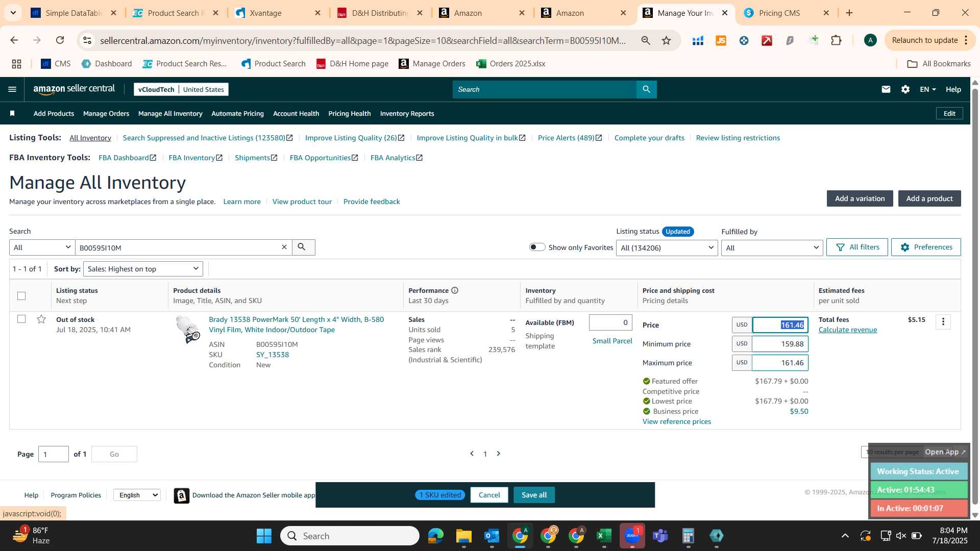Click the page scrollbar on the right
Image resolution: width=980 pixels, height=551 pixels.
[975, 296]
